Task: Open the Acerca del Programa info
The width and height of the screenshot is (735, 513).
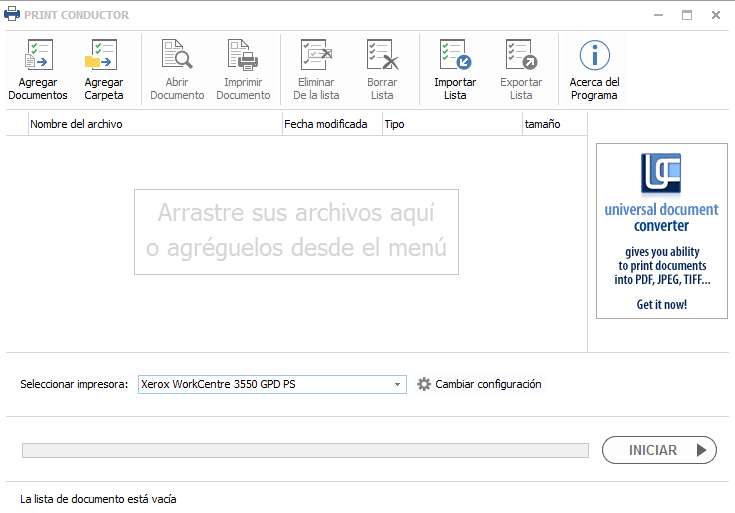Action: [x=594, y=56]
